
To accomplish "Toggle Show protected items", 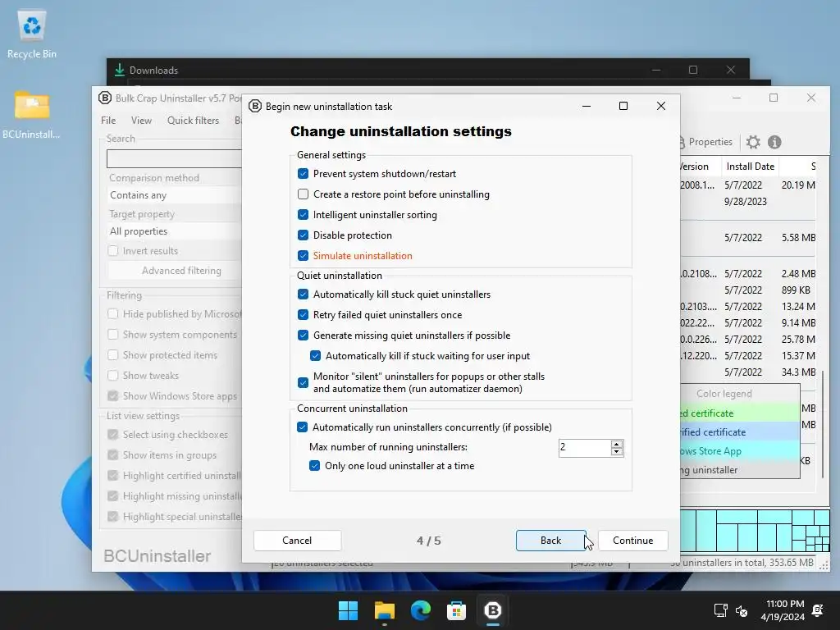I will [x=113, y=355].
